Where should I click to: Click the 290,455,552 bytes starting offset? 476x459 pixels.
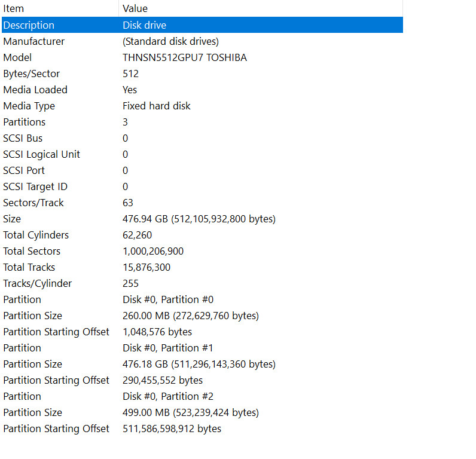pyautogui.click(x=163, y=380)
